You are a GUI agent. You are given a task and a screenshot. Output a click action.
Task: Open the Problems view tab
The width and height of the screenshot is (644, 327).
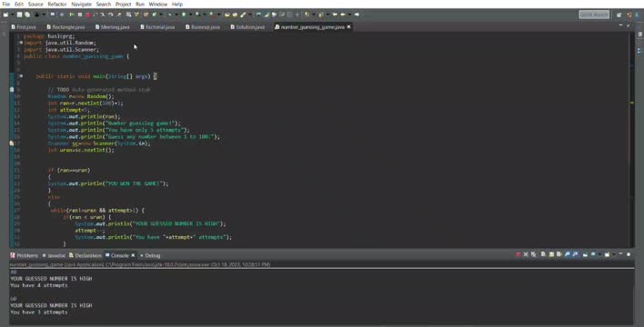[25, 255]
